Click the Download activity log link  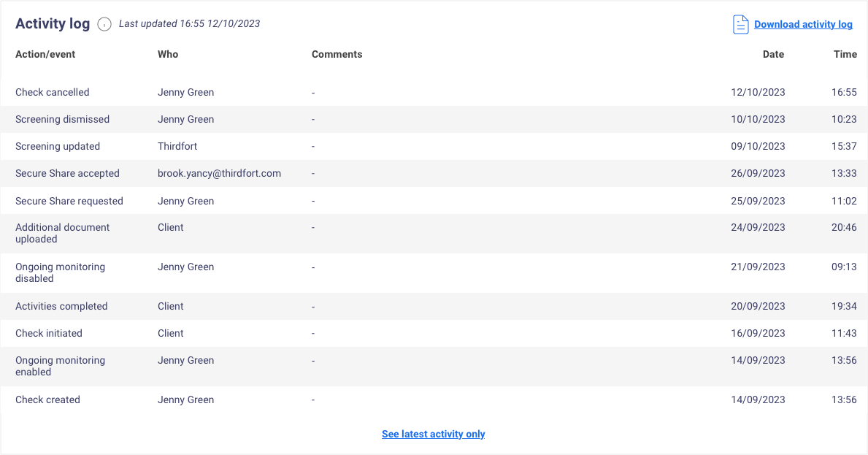pos(803,24)
